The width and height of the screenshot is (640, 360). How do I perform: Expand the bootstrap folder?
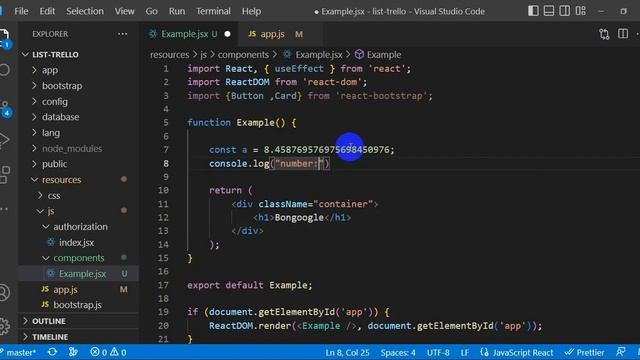click(x=62, y=86)
